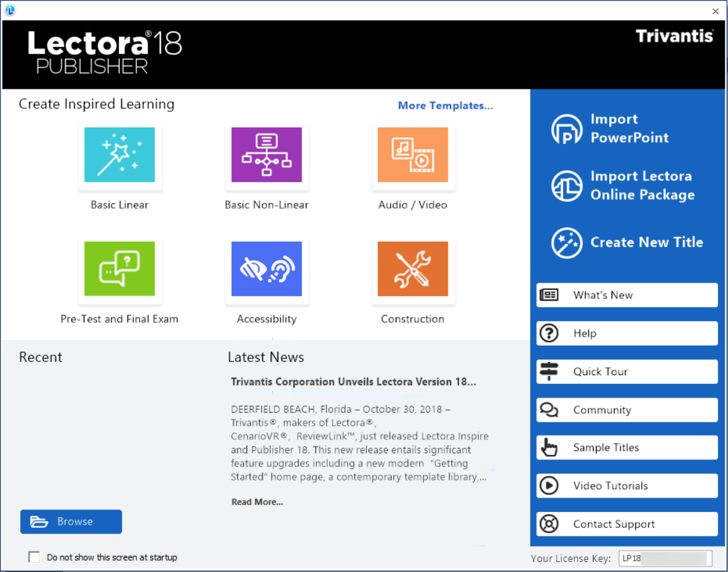Screen dimensions: 728x572
Task: Close the Lectora start screen window
Action: pos(715,11)
